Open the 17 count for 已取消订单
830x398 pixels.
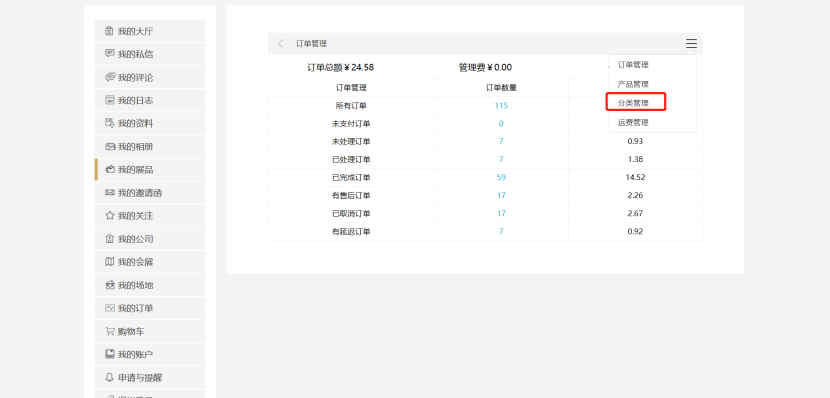tap(501, 213)
